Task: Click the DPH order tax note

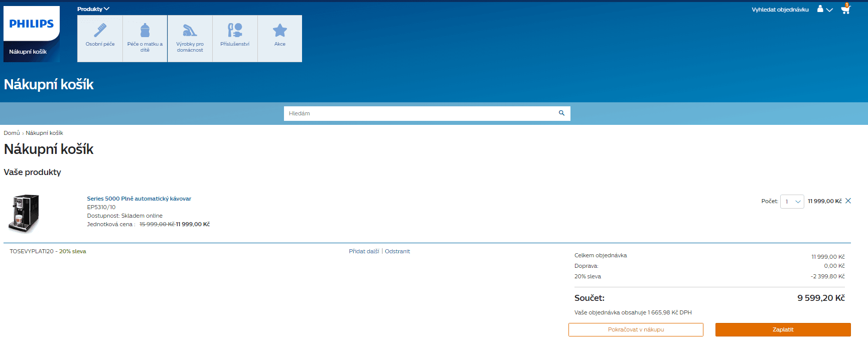Action: [x=633, y=312]
